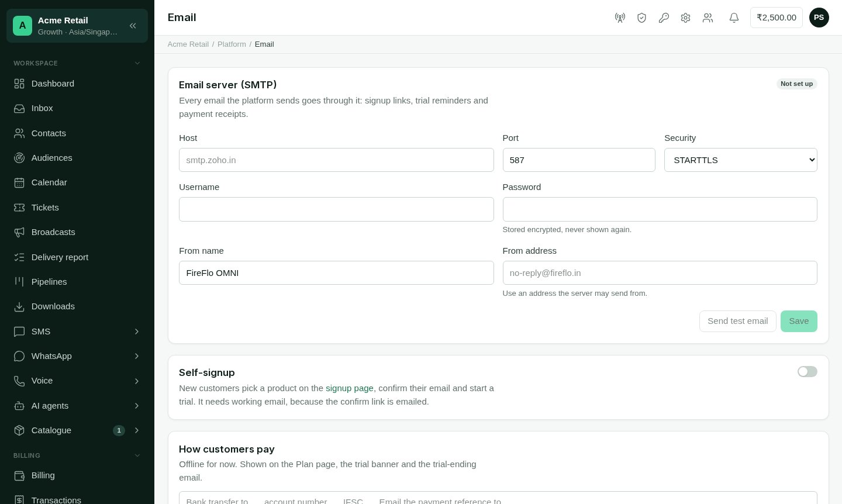Click the Save button
This screenshot has width=842, height=504.
[799, 321]
